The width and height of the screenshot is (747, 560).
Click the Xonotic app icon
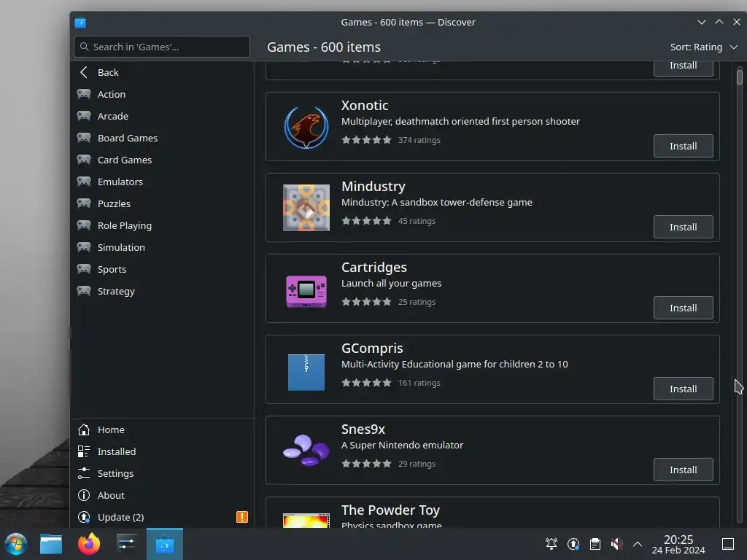306,127
